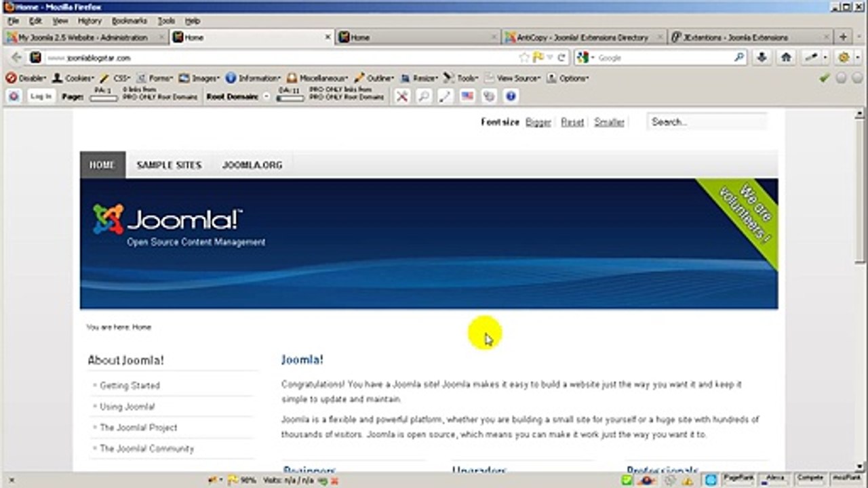The height and width of the screenshot is (488, 868).
Task: Click the Compete status bar button
Action: 810,479
